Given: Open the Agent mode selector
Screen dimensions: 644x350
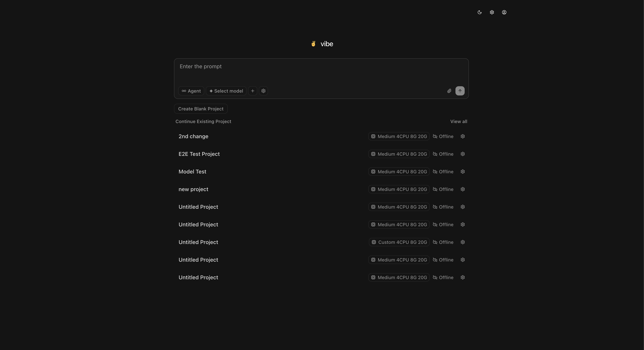Looking at the screenshot, I should point(191,91).
